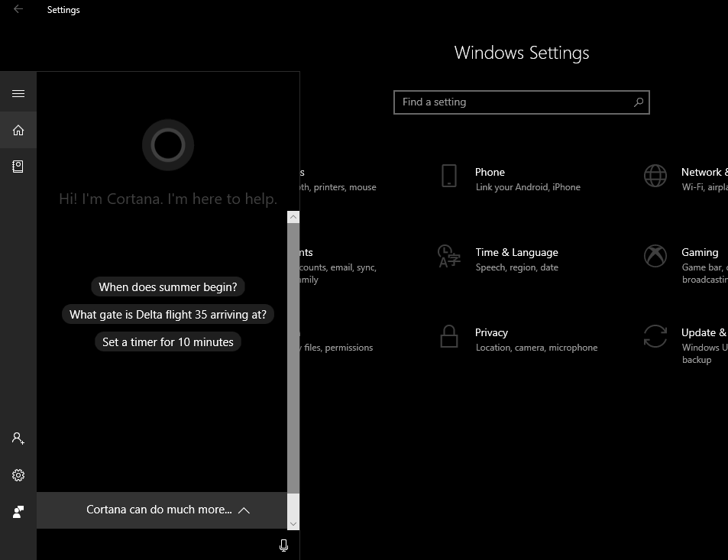
Task: Click the Settings window title text
Action: point(63,10)
